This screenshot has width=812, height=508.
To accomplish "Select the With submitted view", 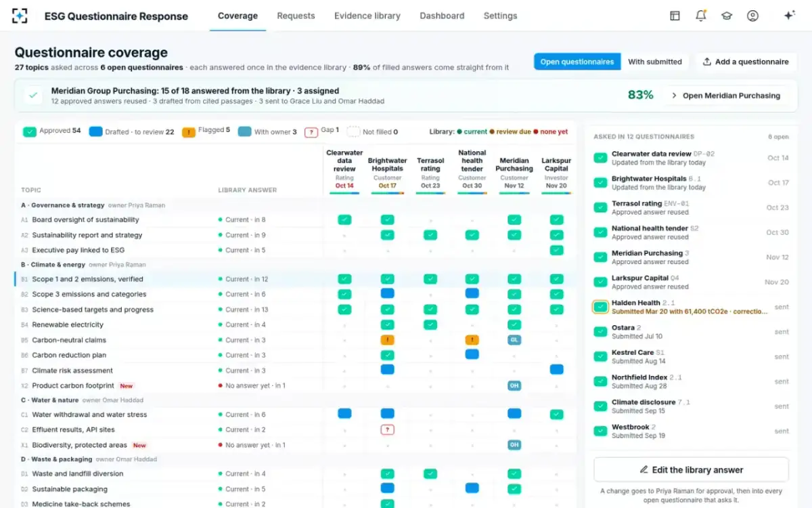I will point(655,62).
